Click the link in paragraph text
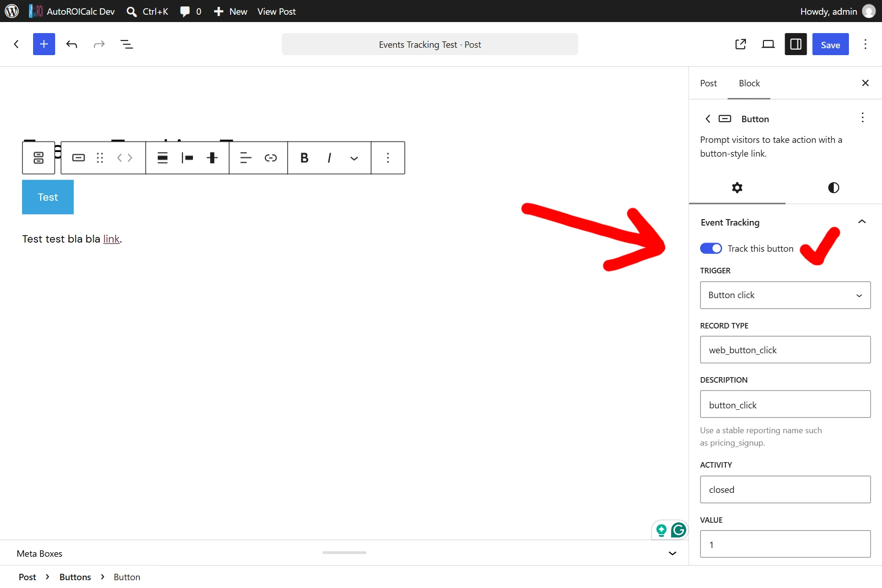The image size is (882, 588). pyautogui.click(x=111, y=239)
